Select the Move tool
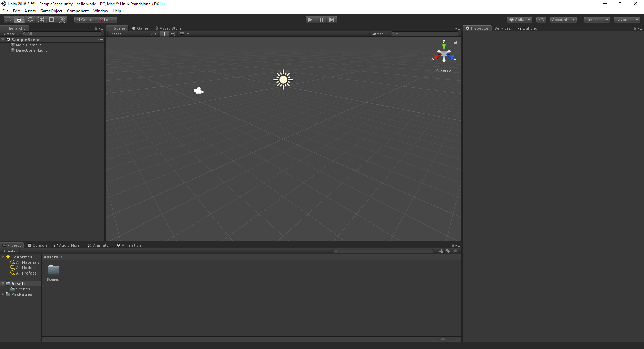644x349 pixels. [x=19, y=19]
